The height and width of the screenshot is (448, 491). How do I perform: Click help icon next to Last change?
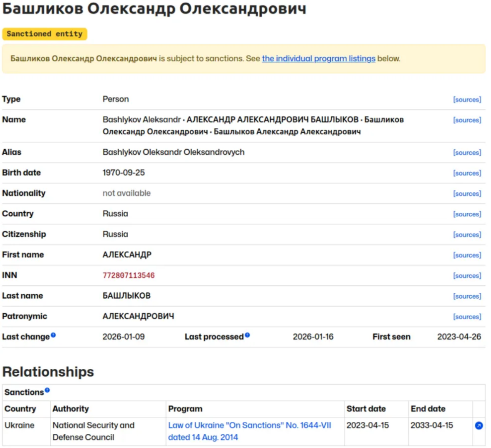point(53,335)
